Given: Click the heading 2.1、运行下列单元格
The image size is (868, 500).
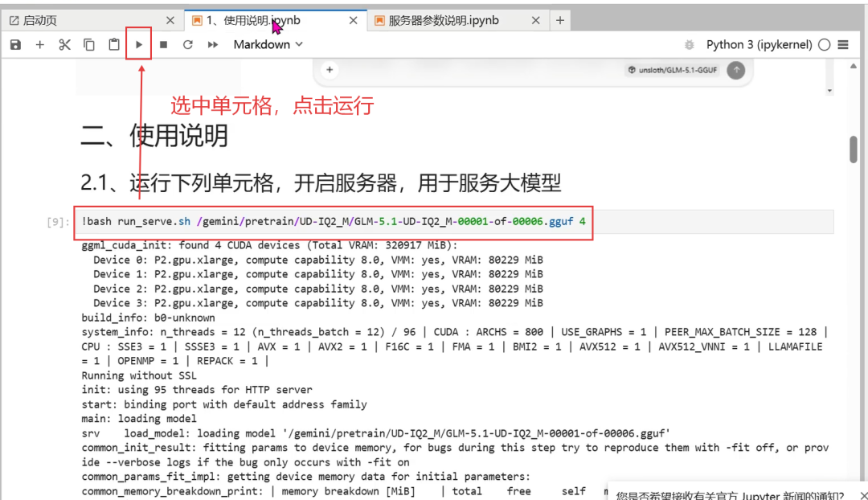Looking at the screenshot, I should tap(321, 182).
